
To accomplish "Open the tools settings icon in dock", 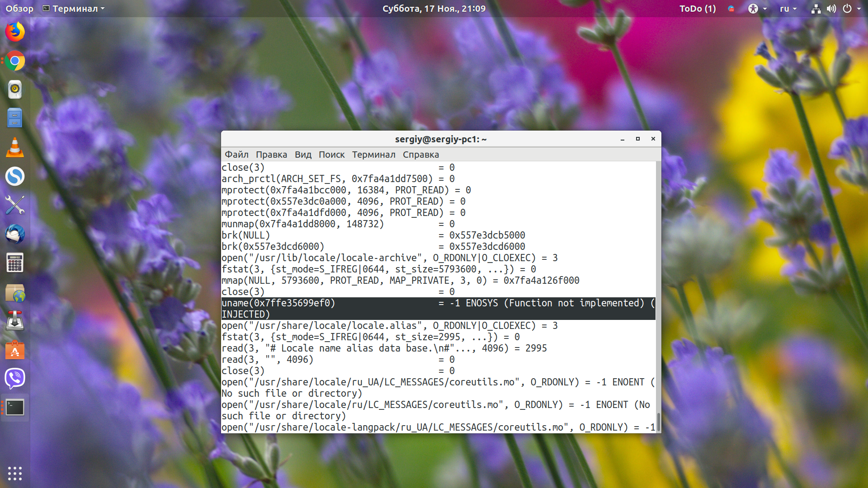I will click(15, 205).
